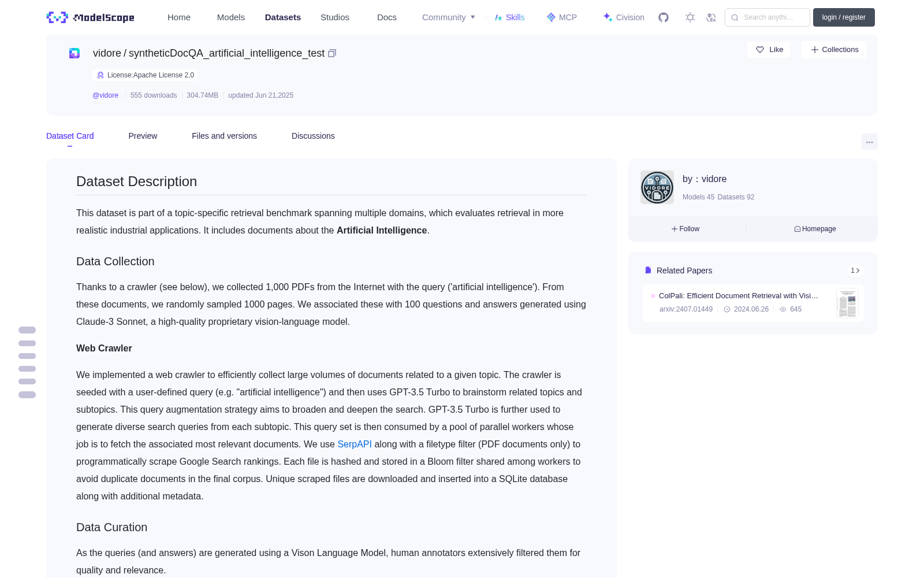Click the login / register button
This screenshot has height=578, width=924.
[x=844, y=17]
